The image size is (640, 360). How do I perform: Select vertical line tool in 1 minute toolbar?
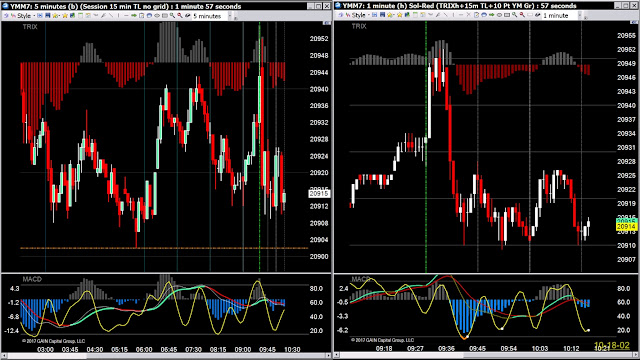(x=453, y=16)
